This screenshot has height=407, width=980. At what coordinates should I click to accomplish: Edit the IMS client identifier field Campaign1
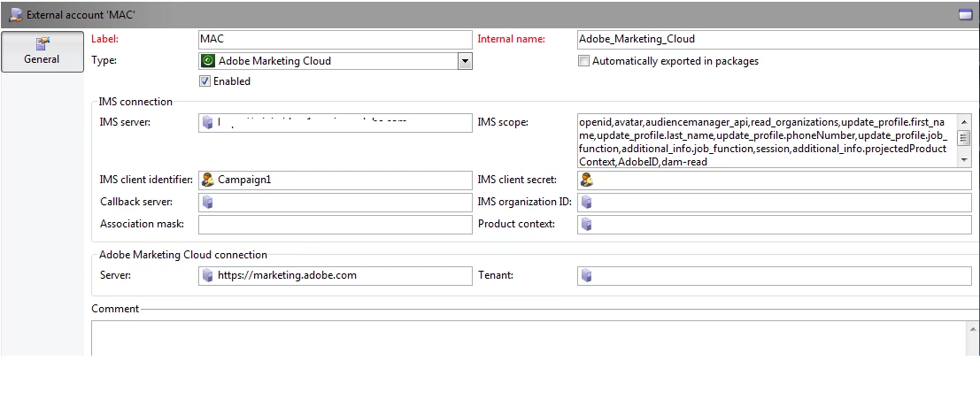click(x=335, y=180)
